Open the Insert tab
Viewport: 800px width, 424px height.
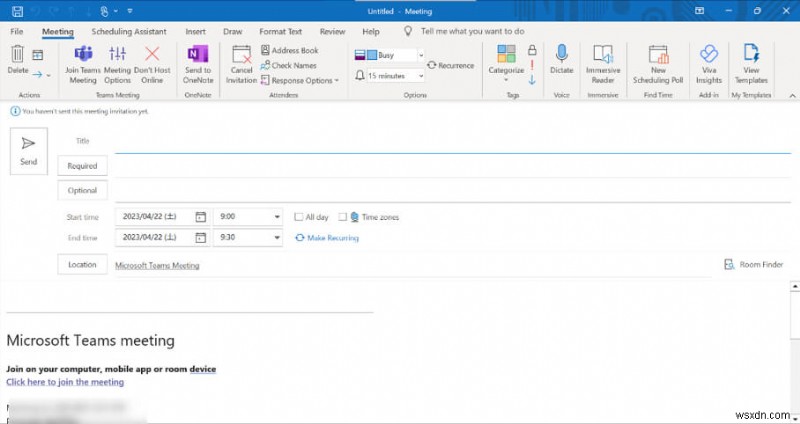click(195, 31)
